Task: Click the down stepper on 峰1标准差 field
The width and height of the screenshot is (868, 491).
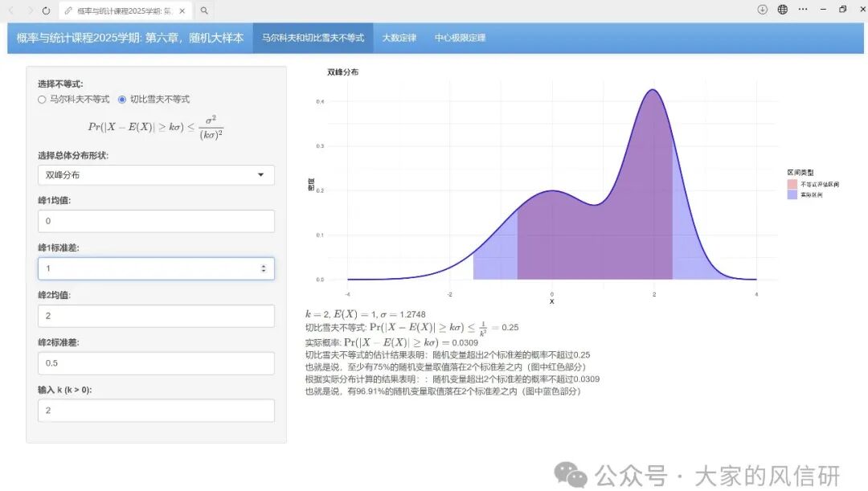Action: [x=264, y=272]
